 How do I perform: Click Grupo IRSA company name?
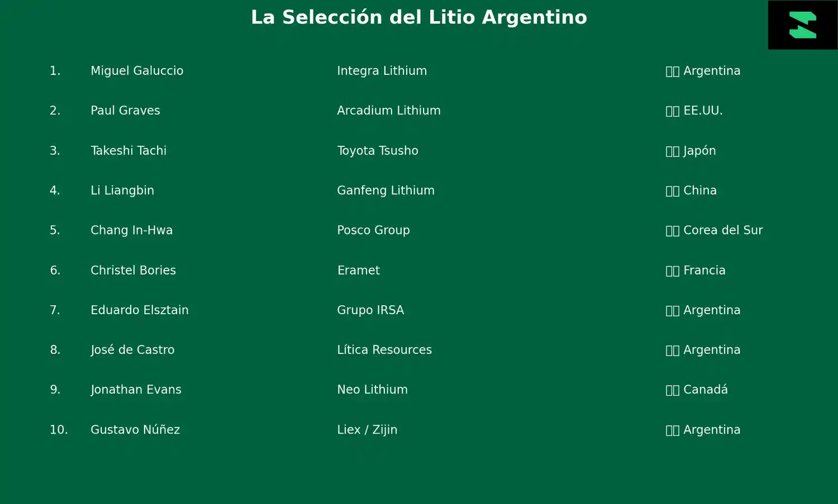click(370, 310)
